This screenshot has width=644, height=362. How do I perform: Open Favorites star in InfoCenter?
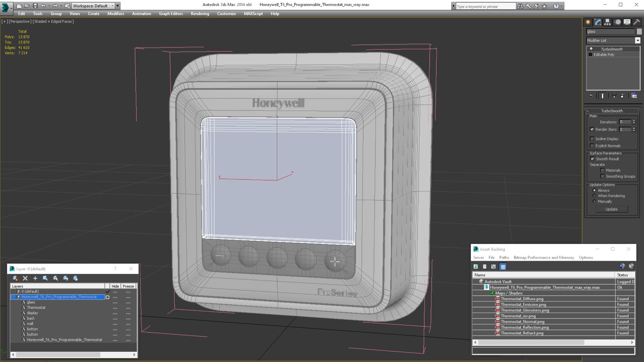pos(544,6)
